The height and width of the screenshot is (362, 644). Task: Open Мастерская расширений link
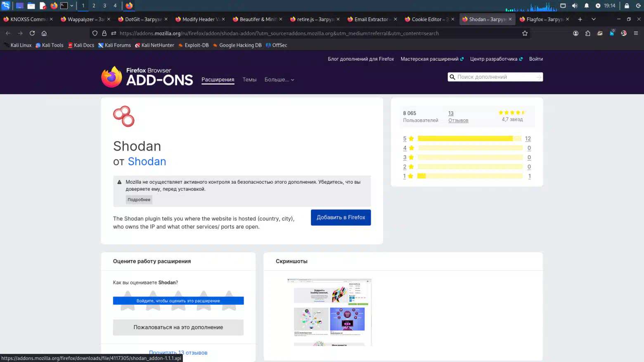tap(432, 59)
